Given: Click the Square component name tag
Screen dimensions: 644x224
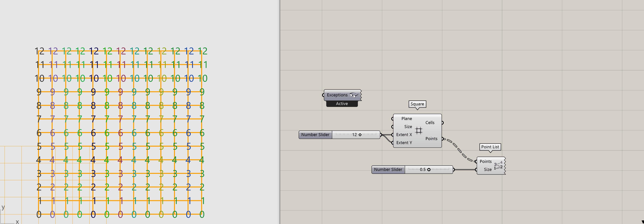Looking at the screenshot, I should [x=417, y=104].
